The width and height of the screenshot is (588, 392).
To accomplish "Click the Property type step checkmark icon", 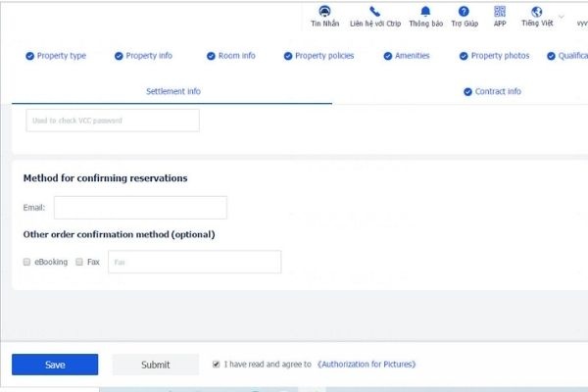I will 29,56.
